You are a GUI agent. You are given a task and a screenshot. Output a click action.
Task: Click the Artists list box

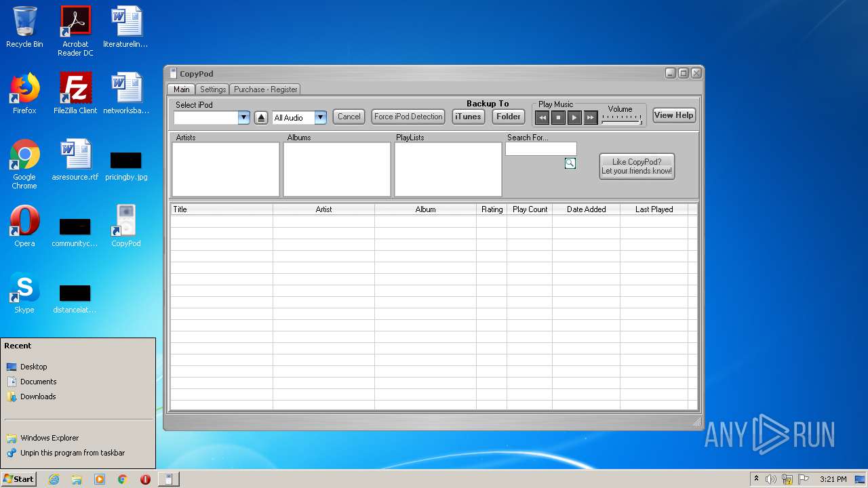[226, 169]
